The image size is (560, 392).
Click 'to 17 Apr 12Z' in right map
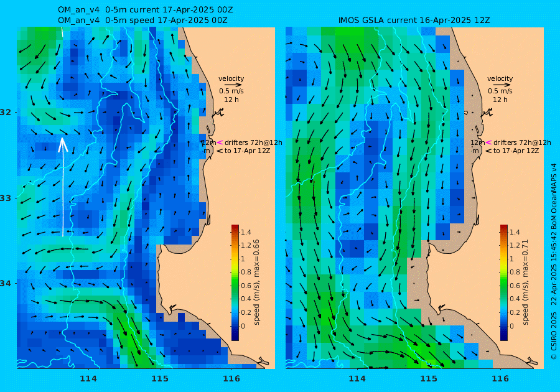[516, 151]
